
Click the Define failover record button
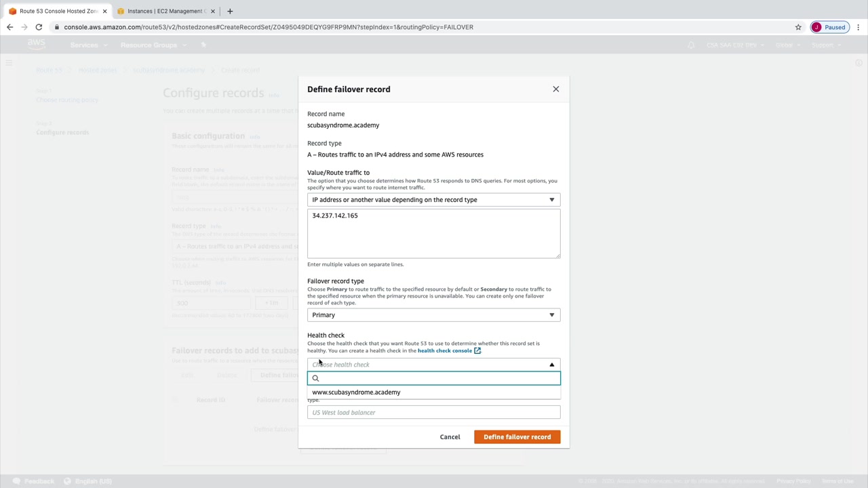[517, 437]
